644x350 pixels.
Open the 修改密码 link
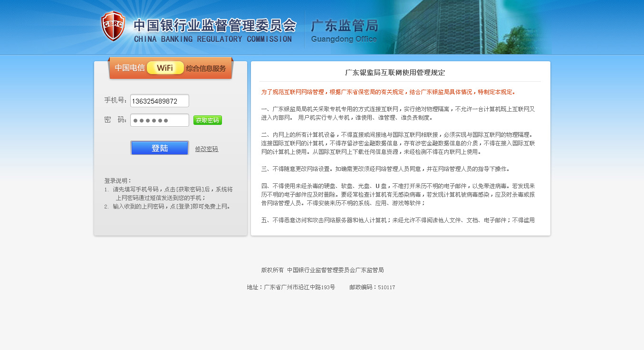tap(207, 149)
